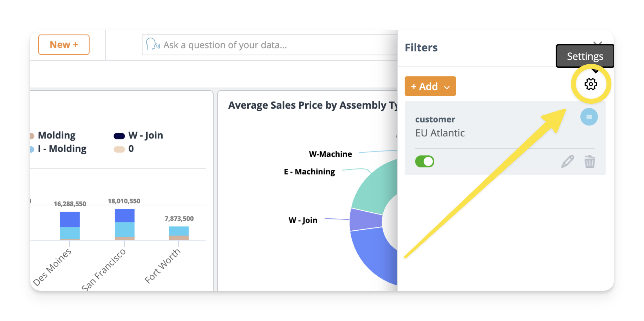Viewport: 644px width, 321px height.
Task: Delete the customer filter with trash icon
Action: point(590,161)
